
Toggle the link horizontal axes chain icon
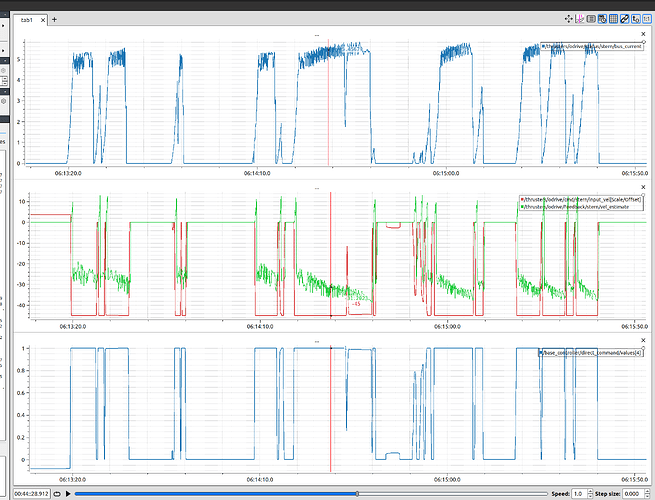point(625,19)
